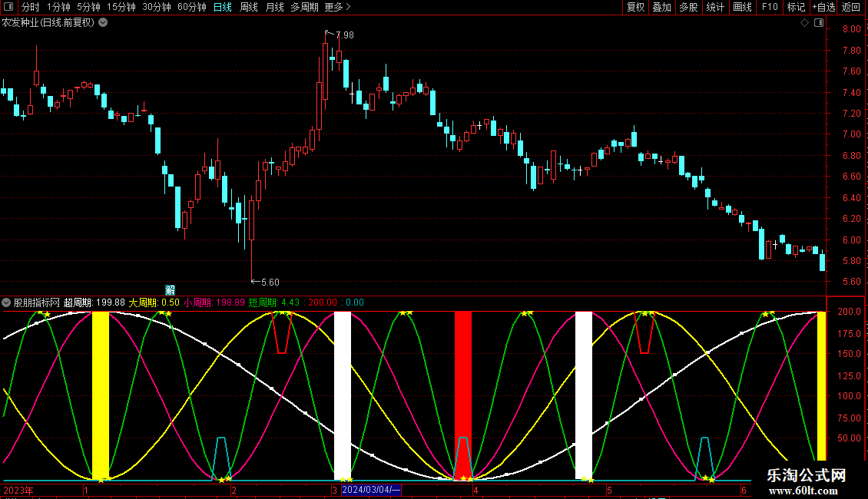Expand the 农发种业 chart title dropdown
The image size is (868, 499).
pos(103,23)
